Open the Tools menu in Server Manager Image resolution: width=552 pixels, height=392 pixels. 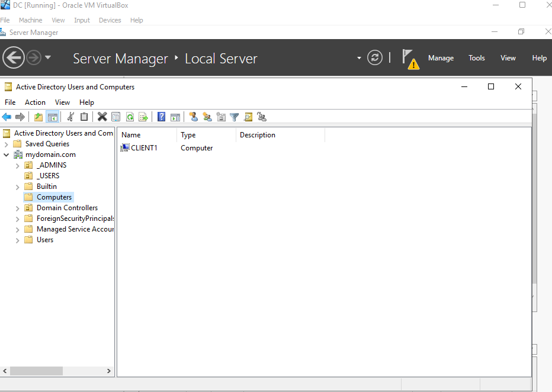(x=476, y=57)
